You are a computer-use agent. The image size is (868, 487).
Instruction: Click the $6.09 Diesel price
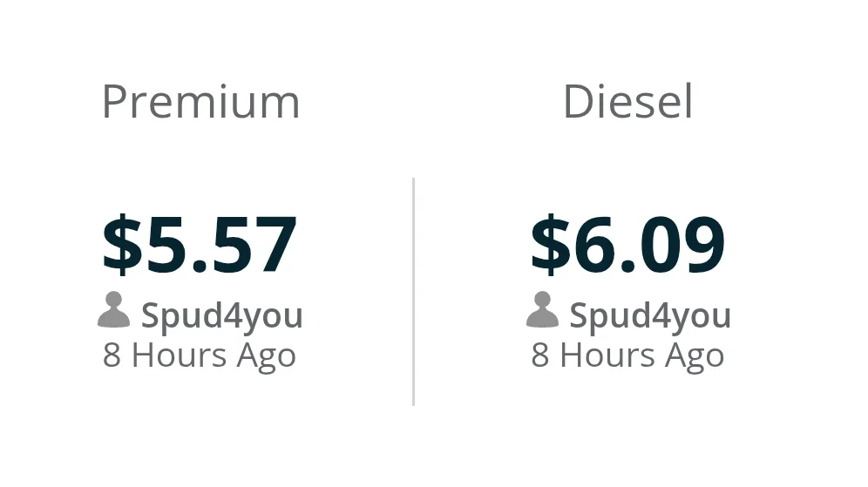[x=627, y=245]
